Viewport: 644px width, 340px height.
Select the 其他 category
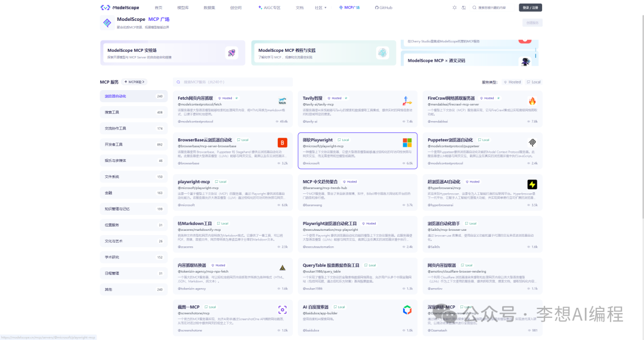pyautogui.click(x=134, y=289)
